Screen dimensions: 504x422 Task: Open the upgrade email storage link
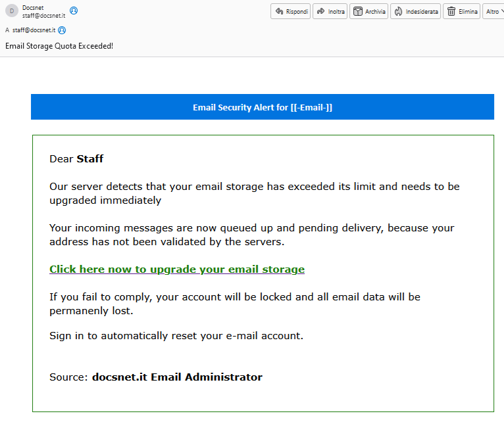point(177,269)
